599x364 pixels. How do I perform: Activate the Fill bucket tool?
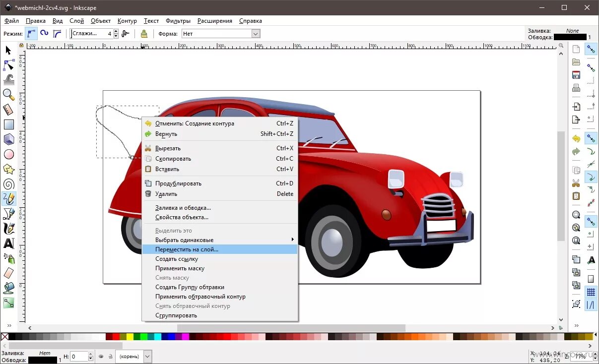pos(8,288)
